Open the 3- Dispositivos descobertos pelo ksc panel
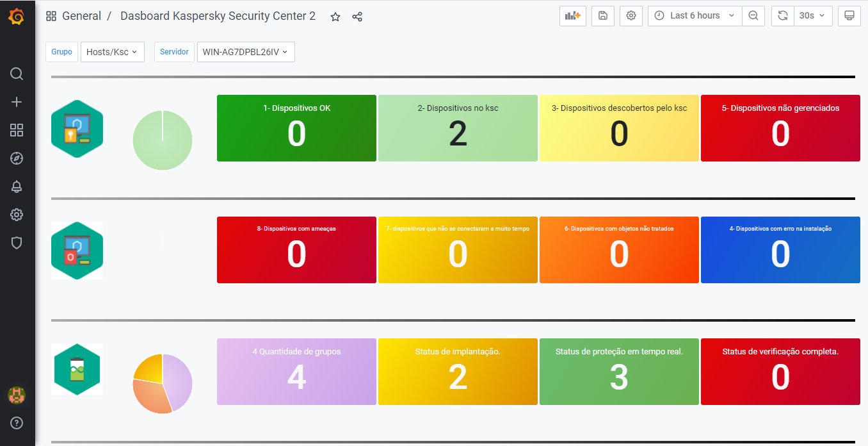 point(619,128)
